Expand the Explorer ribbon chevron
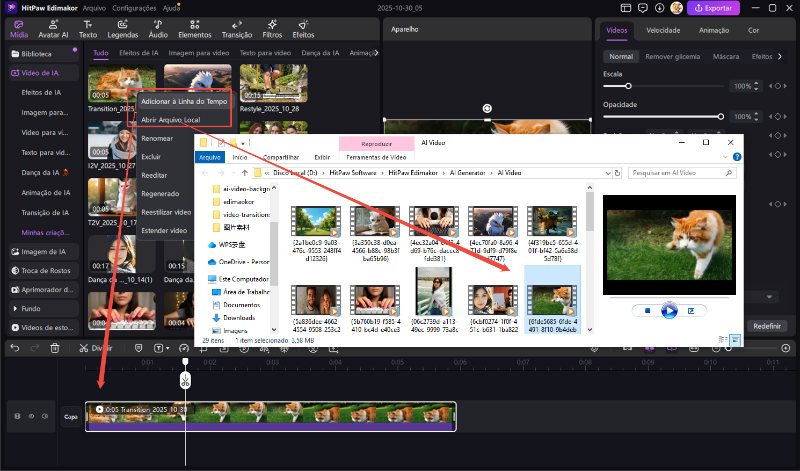The width and height of the screenshot is (800, 471). (x=725, y=157)
